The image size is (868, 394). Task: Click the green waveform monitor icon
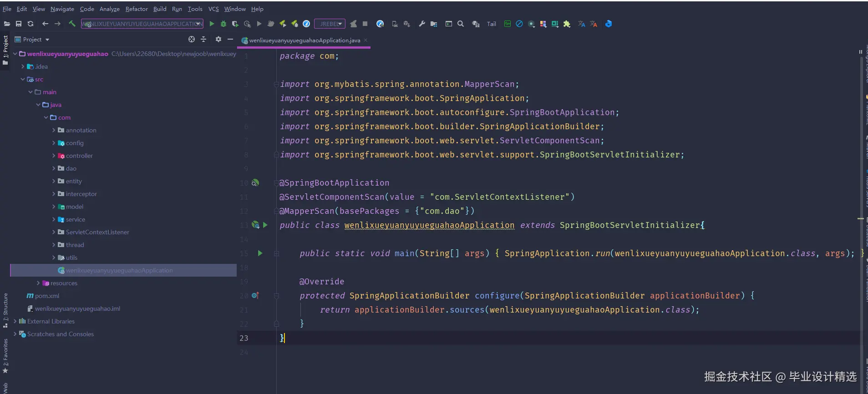pyautogui.click(x=508, y=24)
